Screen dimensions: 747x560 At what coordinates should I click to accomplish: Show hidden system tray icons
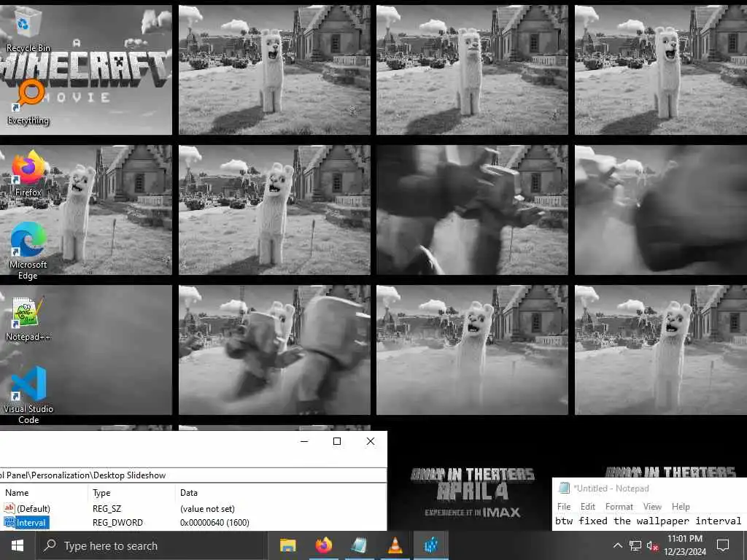[617, 545]
